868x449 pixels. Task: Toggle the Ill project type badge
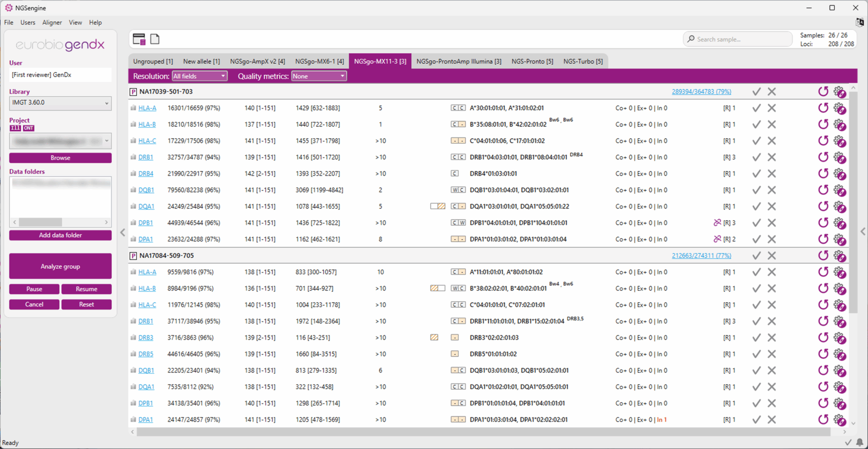pyautogui.click(x=15, y=128)
